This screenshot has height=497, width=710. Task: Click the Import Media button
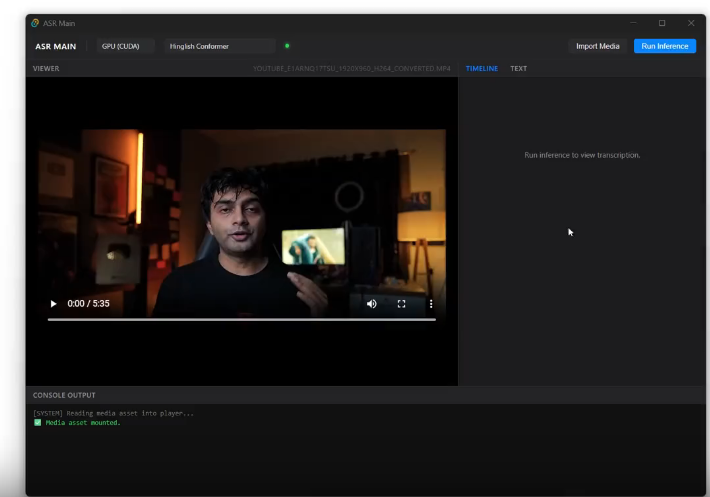tap(598, 46)
